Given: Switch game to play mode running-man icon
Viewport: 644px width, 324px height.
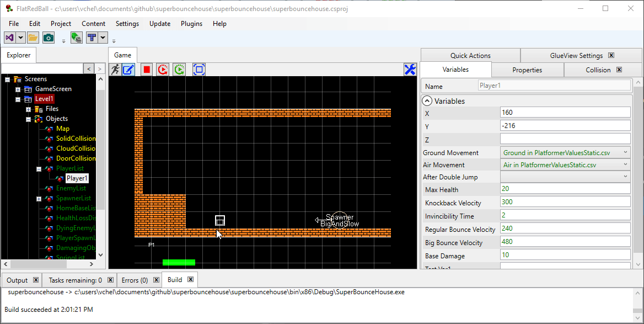Looking at the screenshot, I should (x=115, y=70).
